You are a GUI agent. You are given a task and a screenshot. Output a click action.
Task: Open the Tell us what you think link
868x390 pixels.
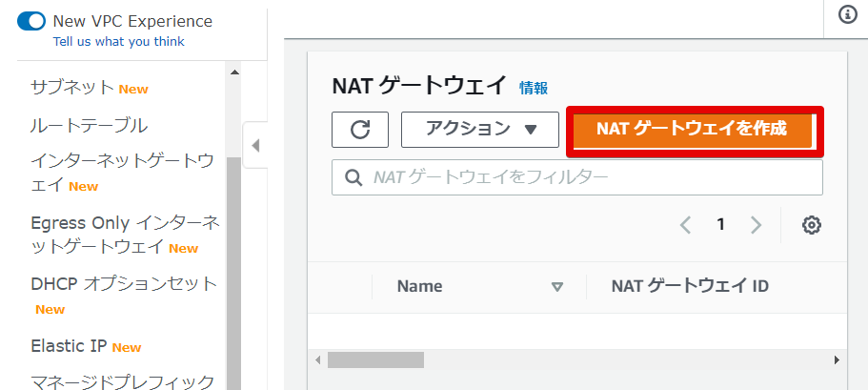coord(119,42)
